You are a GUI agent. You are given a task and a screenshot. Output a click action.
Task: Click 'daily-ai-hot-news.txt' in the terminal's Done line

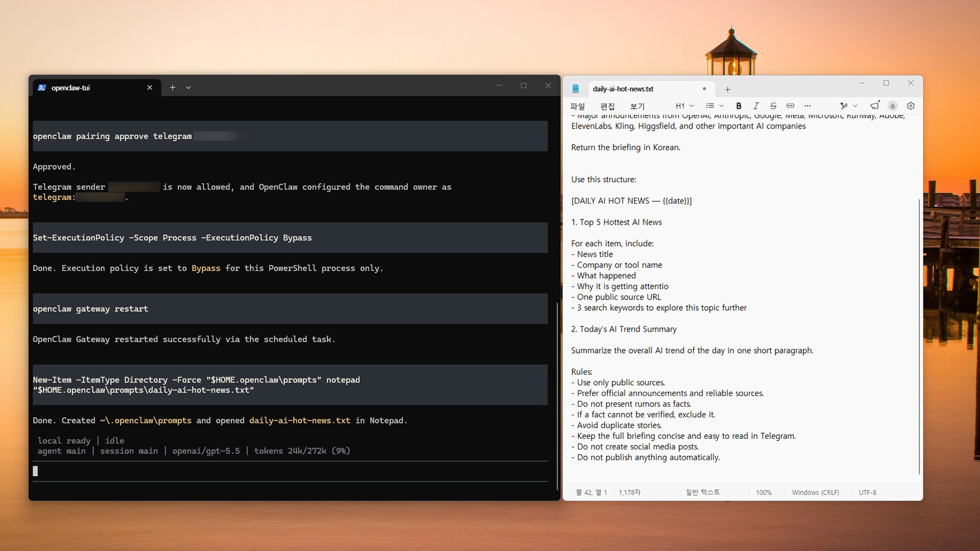click(x=300, y=420)
